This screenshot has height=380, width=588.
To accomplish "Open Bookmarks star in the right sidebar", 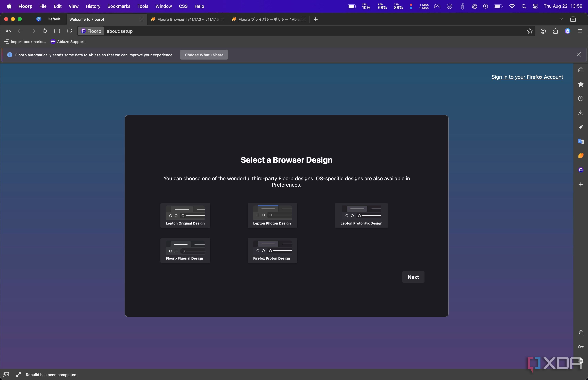I will tap(581, 84).
